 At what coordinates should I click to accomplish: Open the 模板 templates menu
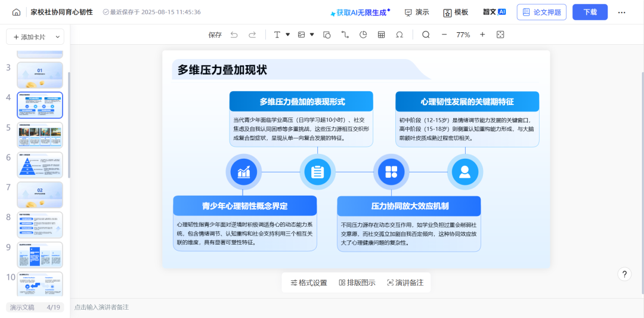(456, 12)
